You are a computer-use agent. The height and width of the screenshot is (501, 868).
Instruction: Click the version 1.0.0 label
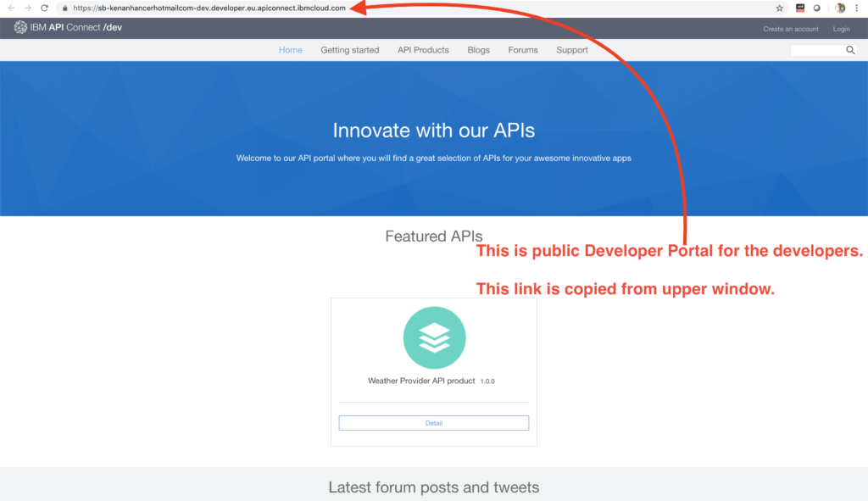pos(487,381)
